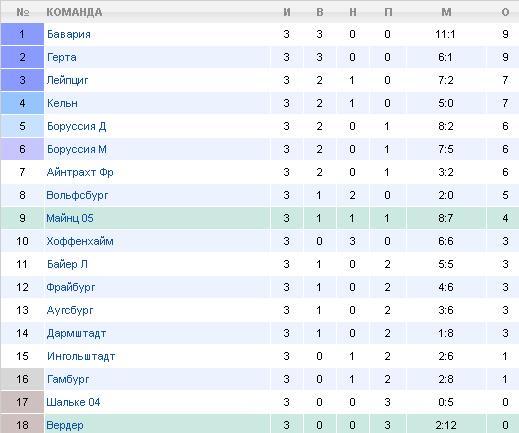Open the Гамбург team link
Screen dimensions: 519x433
coord(68,379)
